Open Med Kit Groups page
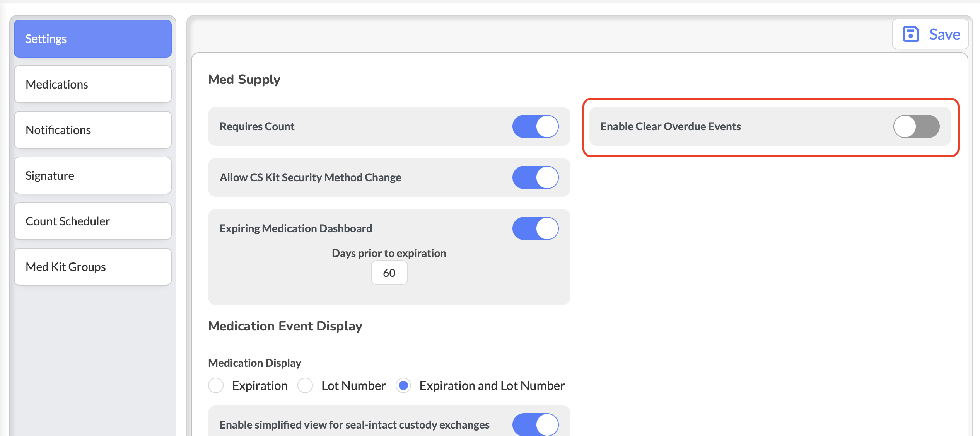 (x=93, y=267)
